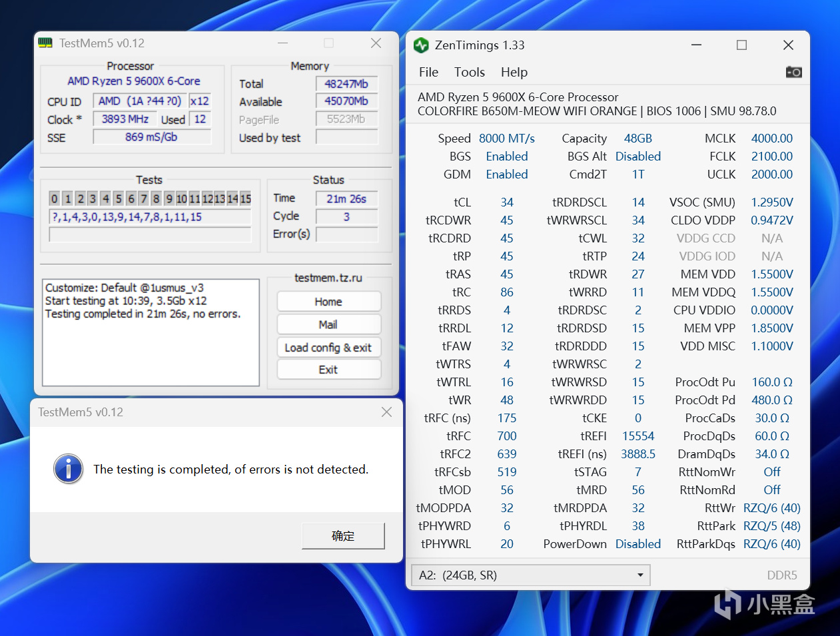The image size is (840, 636).
Task: Click the test sequence order field
Action: pos(150,217)
